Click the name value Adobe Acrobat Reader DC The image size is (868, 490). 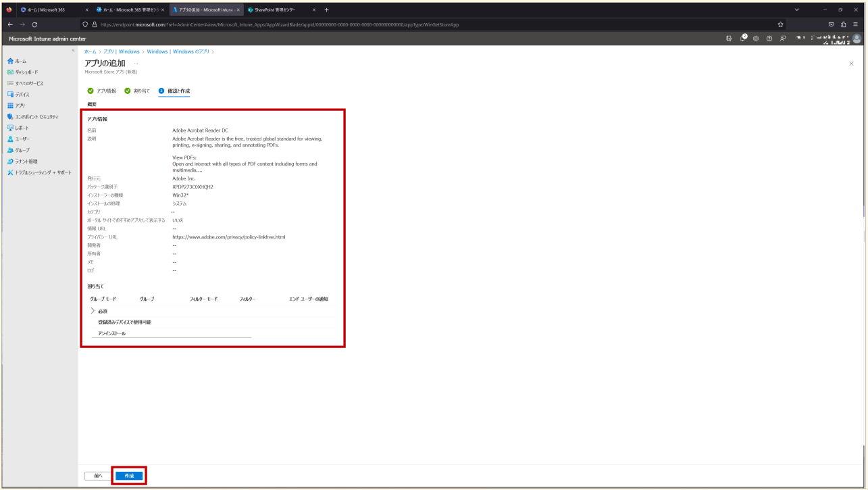tap(200, 130)
